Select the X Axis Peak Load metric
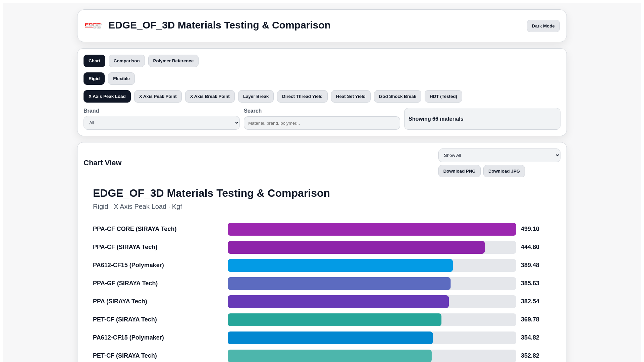This screenshot has width=644, height=362. coord(107,96)
